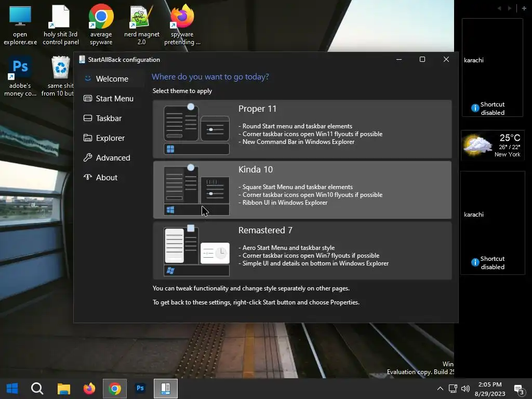Click the Remastered 7 preview thumbnail
The height and width of the screenshot is (399, 532).
pyautogui.click(x=196, y=251)
